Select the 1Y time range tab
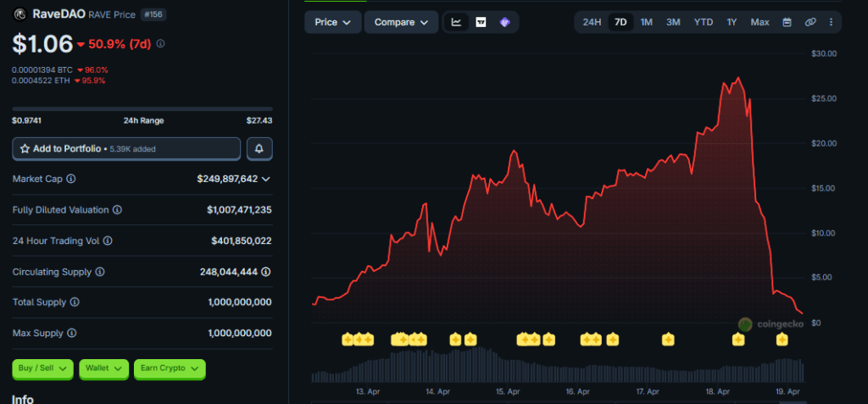The height and width of the screenshot is (404, 868). 732,22
